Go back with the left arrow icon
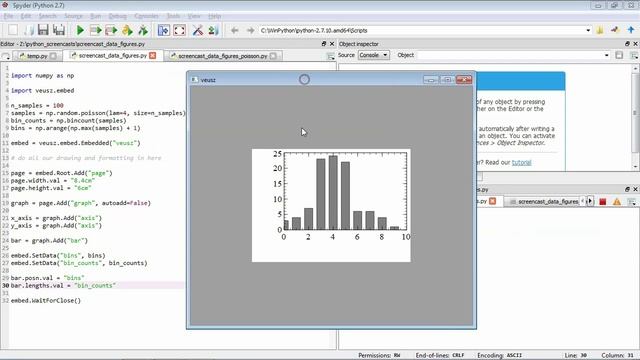640x360 pixels. [x=235, y=30]
